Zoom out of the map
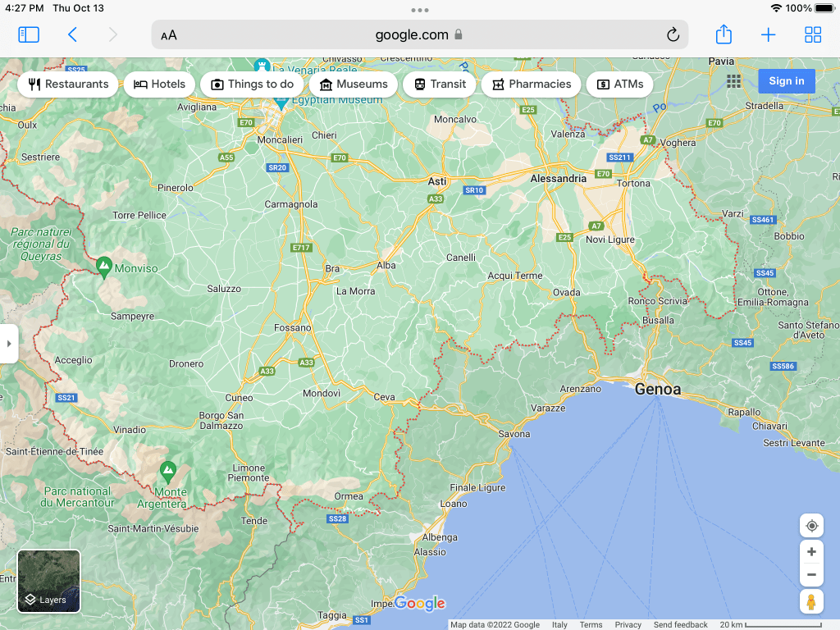This screenshot has width=840, height=630. pos(811,575)
